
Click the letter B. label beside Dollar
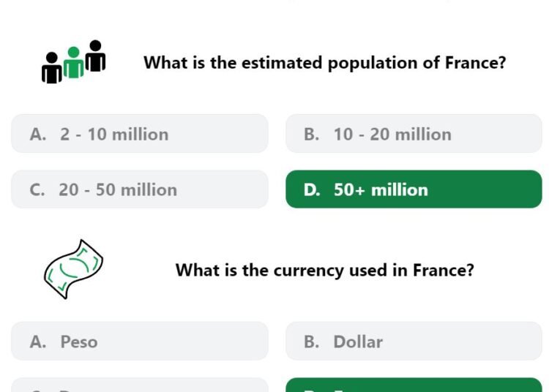(x=312, y=342)
